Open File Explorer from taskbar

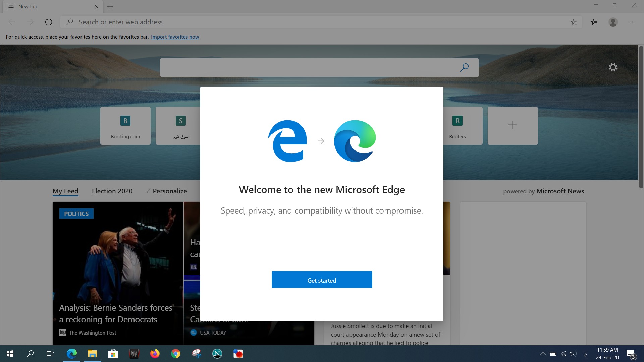[92, 354]
